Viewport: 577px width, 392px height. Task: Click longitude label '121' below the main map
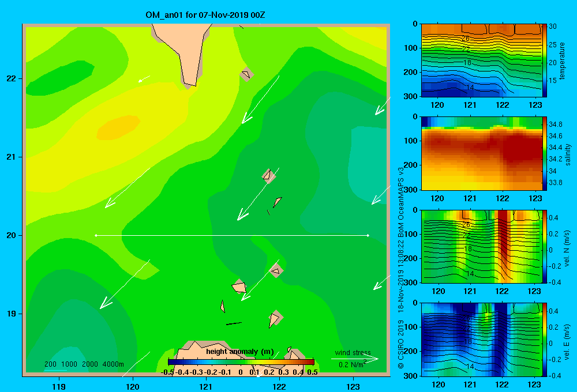tap(206, 386)
